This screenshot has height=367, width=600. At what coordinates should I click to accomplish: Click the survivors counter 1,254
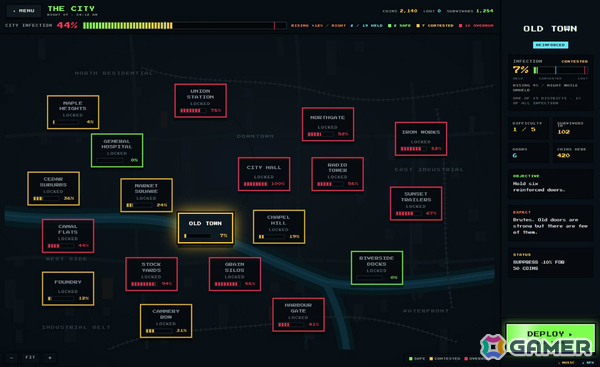point(470,11)
